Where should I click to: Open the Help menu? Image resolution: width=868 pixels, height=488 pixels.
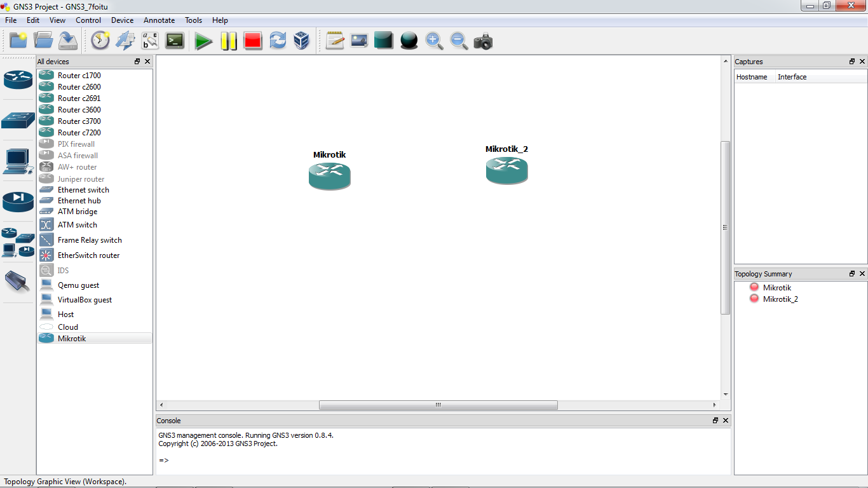220,20
